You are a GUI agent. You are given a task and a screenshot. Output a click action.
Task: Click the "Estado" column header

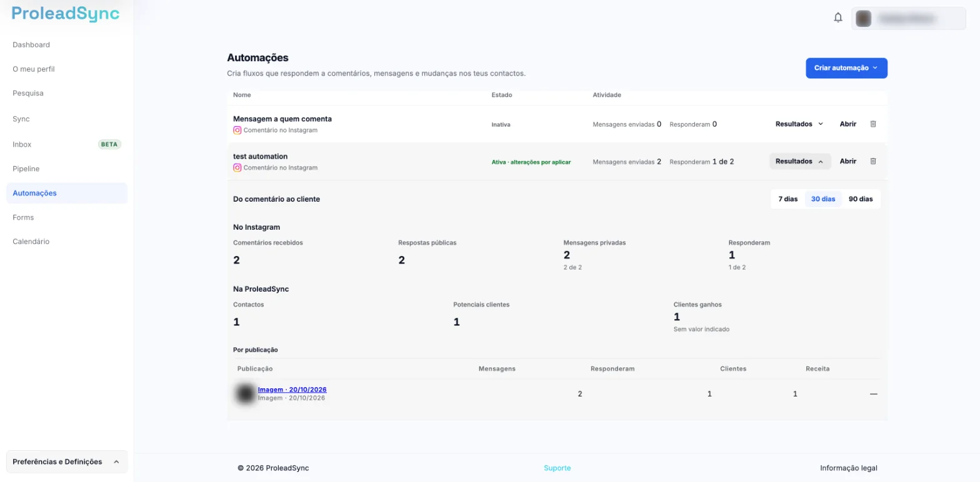(x=502, y=95)
